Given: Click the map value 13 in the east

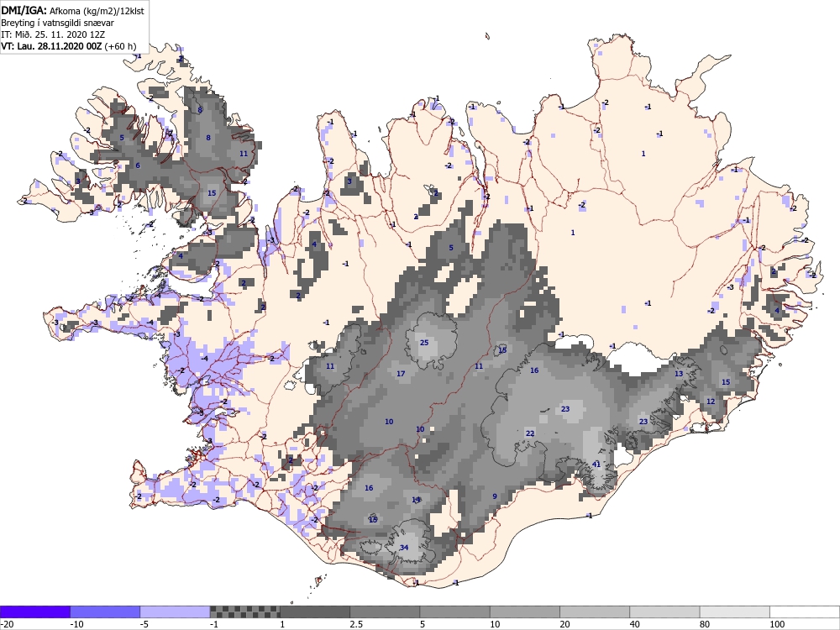Looking at the screenshot, I should click(679, 374).
